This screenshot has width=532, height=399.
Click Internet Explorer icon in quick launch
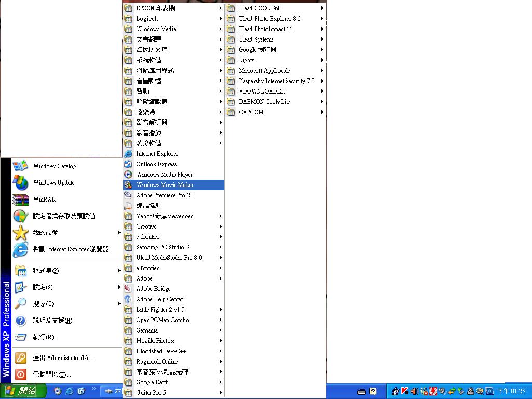coord(69,391)
